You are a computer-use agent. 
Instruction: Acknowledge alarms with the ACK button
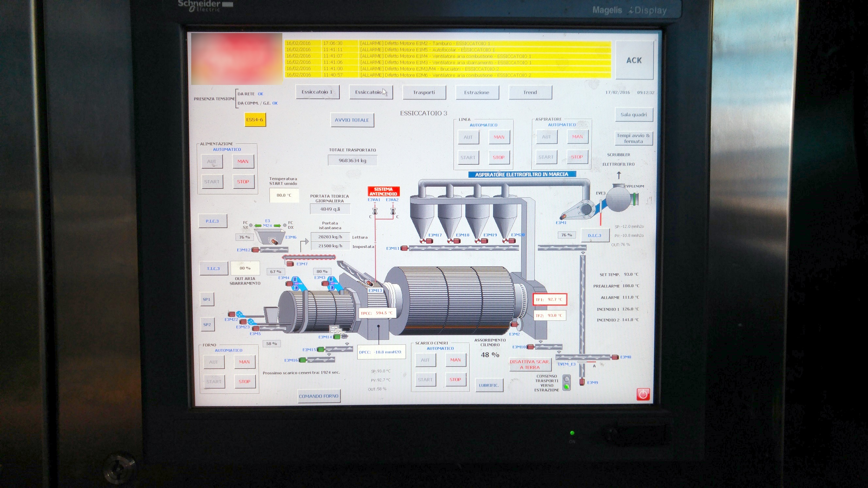point(634,60)
